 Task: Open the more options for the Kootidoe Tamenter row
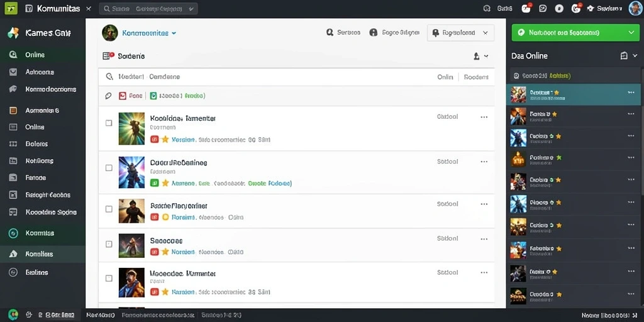coord(484,117)
